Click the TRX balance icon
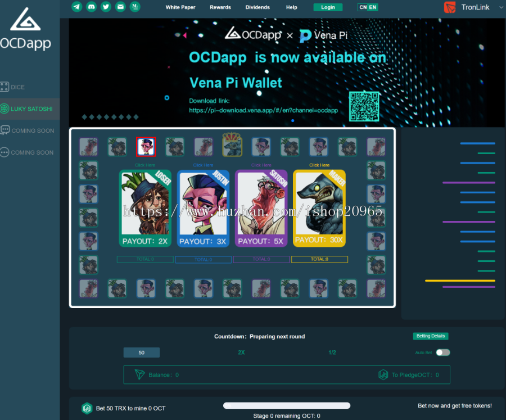Viewport: 506px width, 420px height. point(139,374)
